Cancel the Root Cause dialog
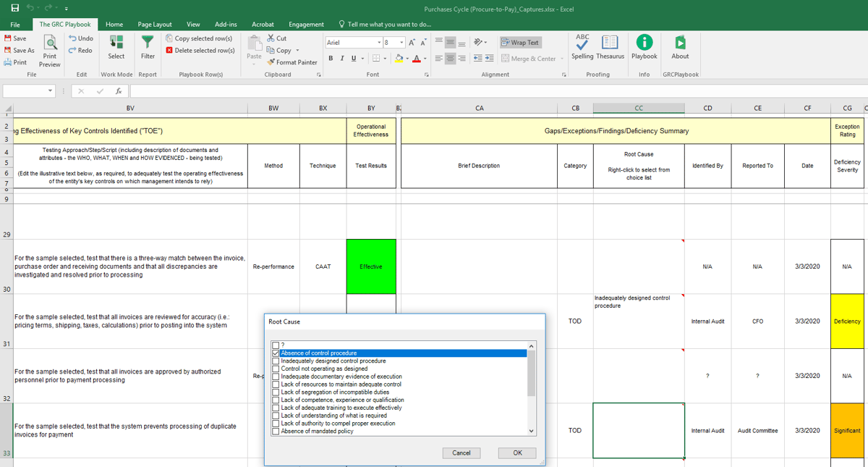Image resolution: width=868 pixels, height=467 pixels. tap(461, 453)
